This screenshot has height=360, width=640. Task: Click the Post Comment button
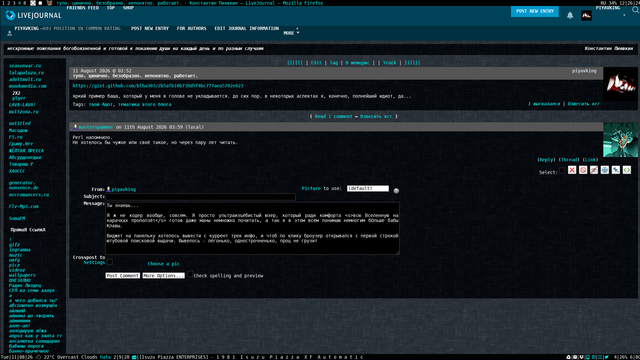click(122, 276)
